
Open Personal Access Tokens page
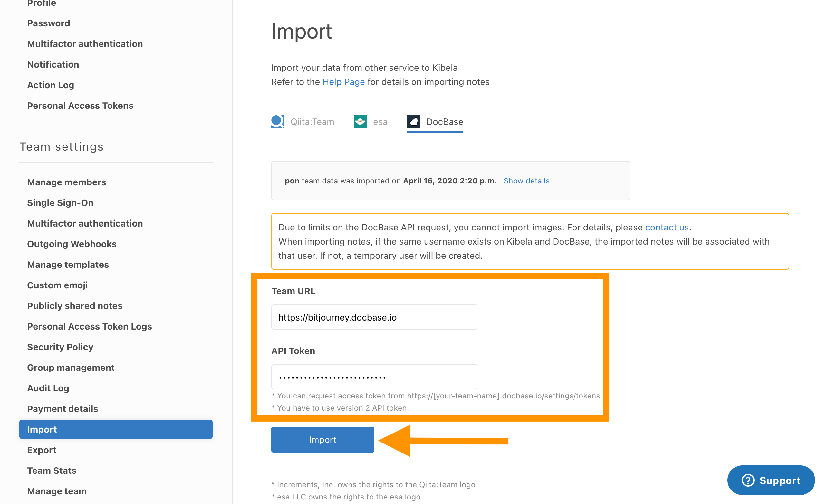(80, 106)
